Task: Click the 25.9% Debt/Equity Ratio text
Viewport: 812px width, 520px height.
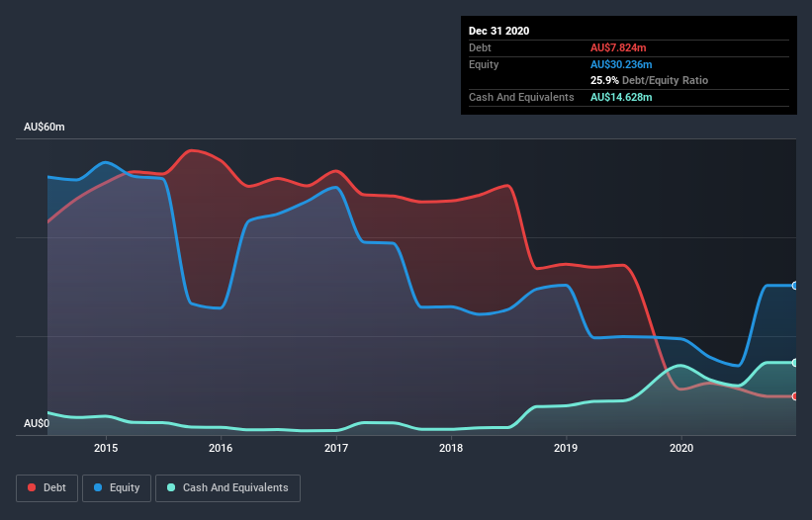Action: [650, 80]
